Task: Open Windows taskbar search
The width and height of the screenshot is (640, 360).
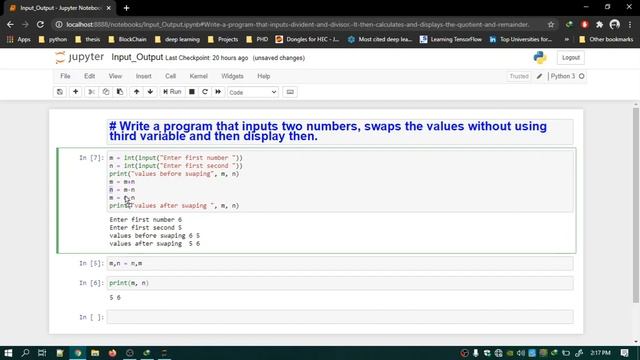Action: tap(25, 353)
